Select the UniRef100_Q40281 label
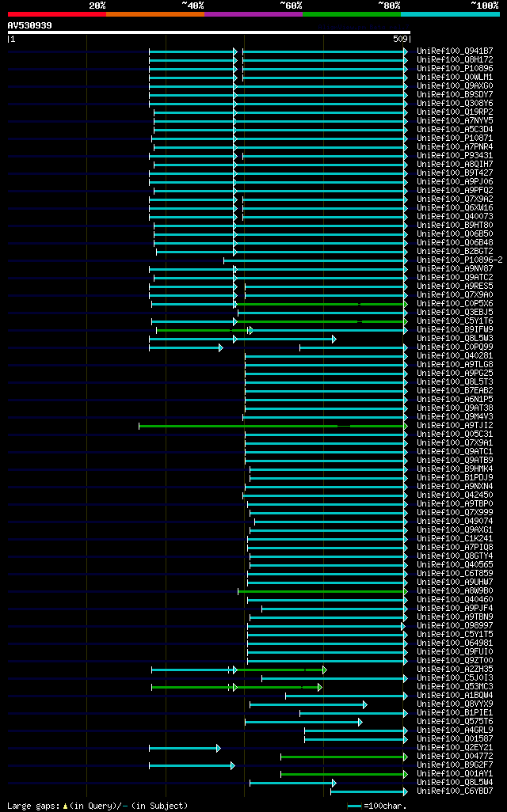 point(456,356)
